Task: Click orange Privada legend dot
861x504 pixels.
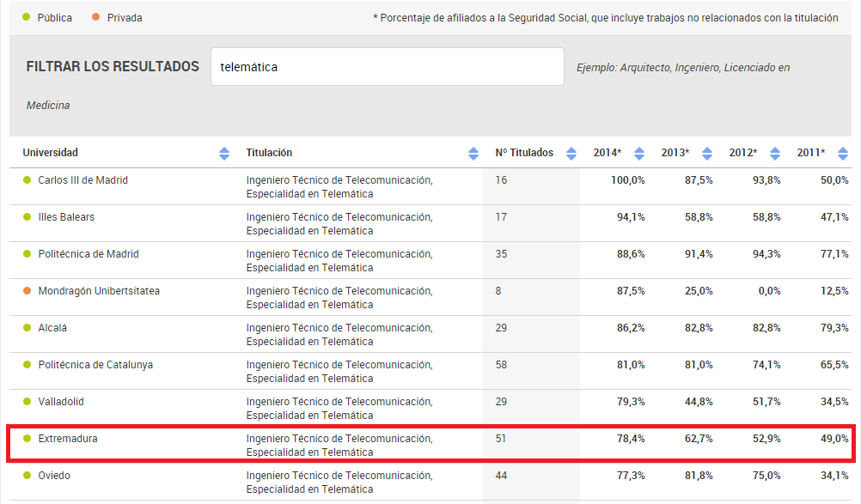Action: point(95,17)
